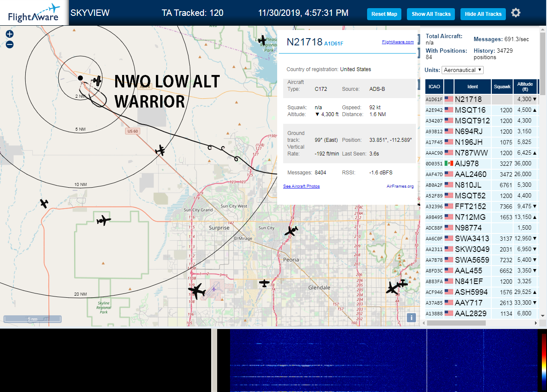
Task: Sort table by Altitude (ft) column header
Action: click(x=525, y=87)
